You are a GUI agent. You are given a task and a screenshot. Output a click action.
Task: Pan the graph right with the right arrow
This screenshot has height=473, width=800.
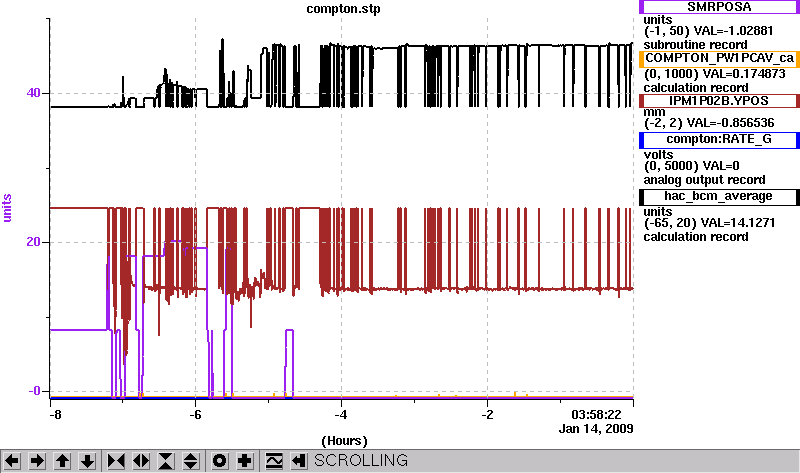(37, 461)
